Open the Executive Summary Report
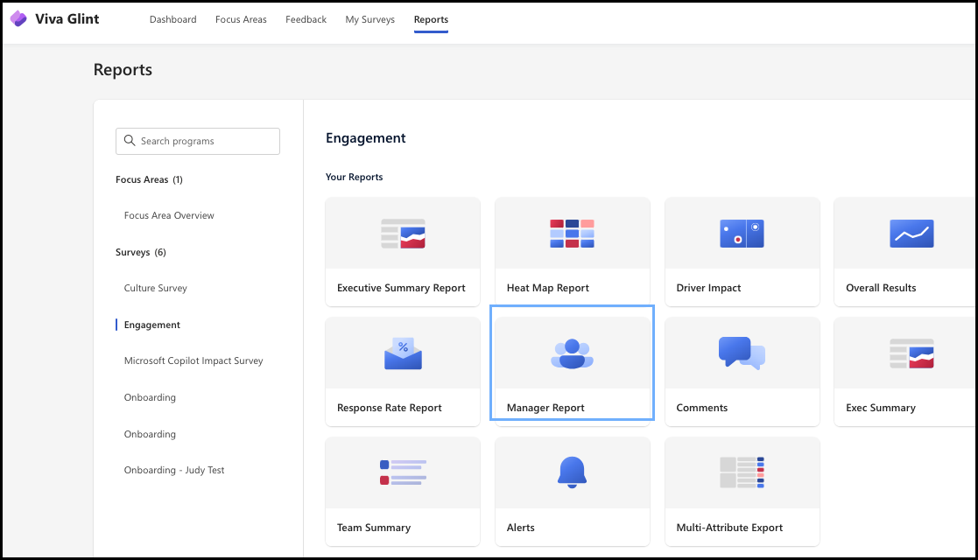 [402, 252]
